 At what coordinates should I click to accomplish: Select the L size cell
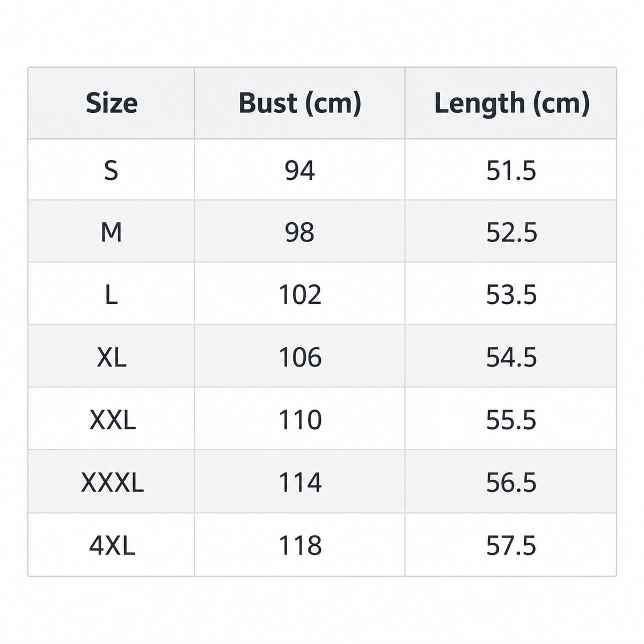tap(112, 294)
